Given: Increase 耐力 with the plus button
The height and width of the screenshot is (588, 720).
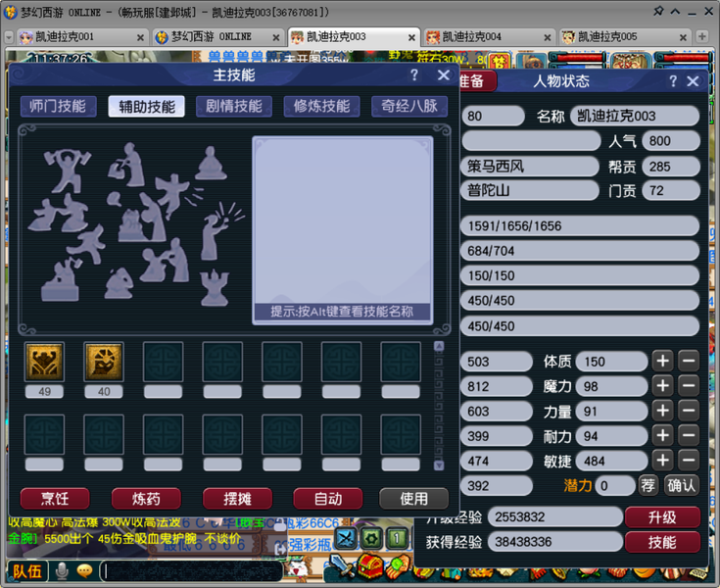Looking at the screenshot, I should (x=662, y=435).
